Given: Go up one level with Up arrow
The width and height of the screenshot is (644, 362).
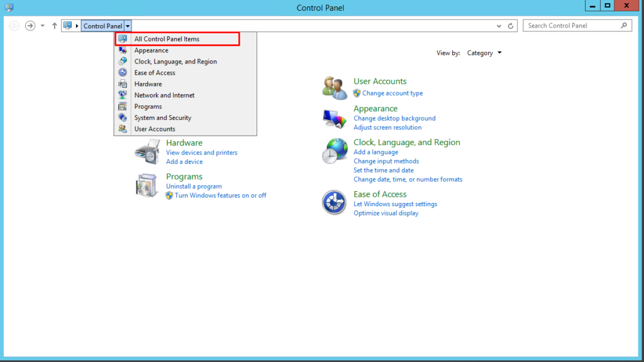Looking at the screenshot, I should 54,25.
